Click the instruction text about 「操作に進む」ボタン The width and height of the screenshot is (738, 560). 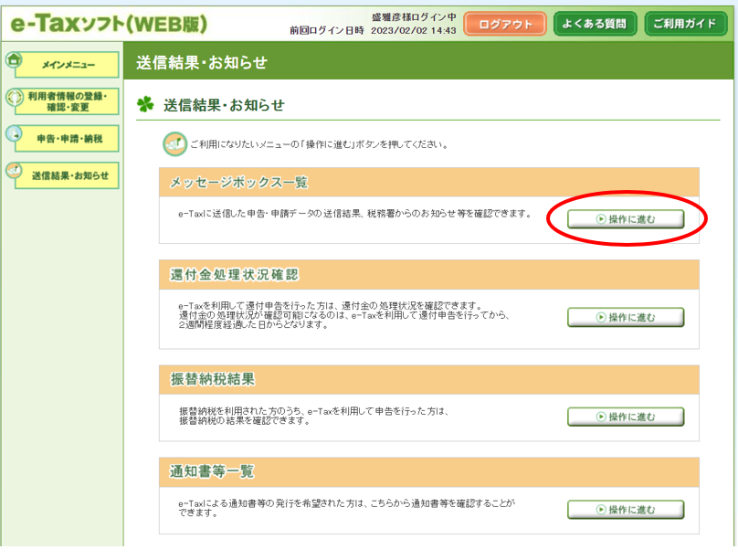[x=319, y=144]
